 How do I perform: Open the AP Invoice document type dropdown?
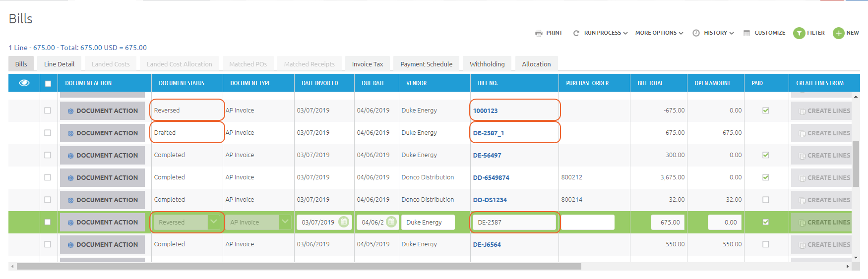(x=285, y=222)
